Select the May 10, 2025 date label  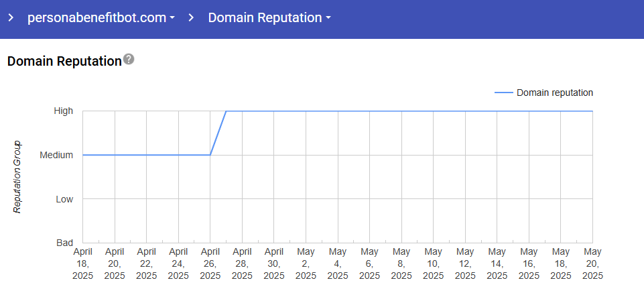pos(434,263)
